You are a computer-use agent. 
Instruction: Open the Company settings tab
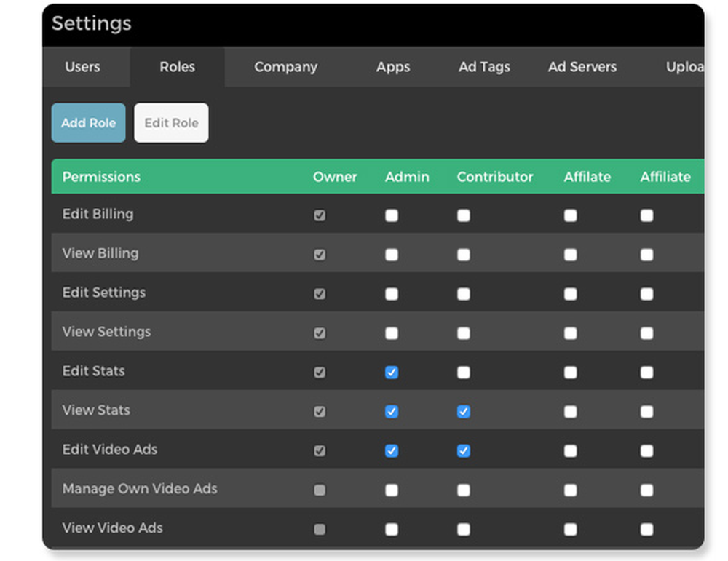coord(285,67)
